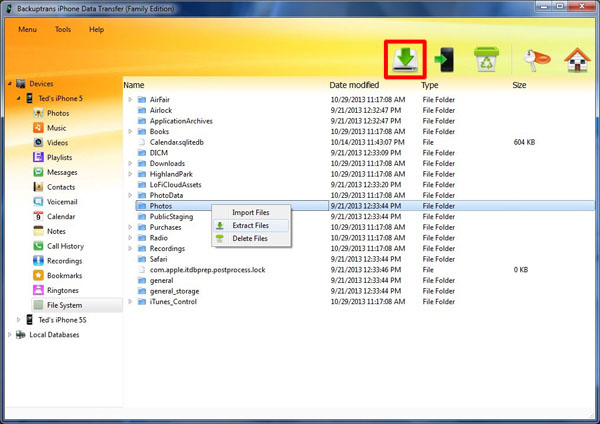The width and height of the screenshot is (600, 424).
Task: Click the Extract to computer toolbar icon
Action: [405, 60]
